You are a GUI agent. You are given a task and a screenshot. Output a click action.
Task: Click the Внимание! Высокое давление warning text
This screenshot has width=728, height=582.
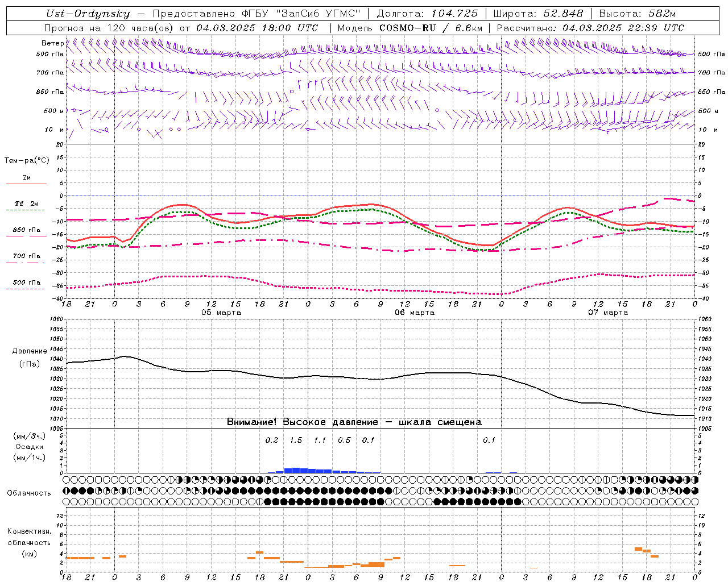(354, 422)
